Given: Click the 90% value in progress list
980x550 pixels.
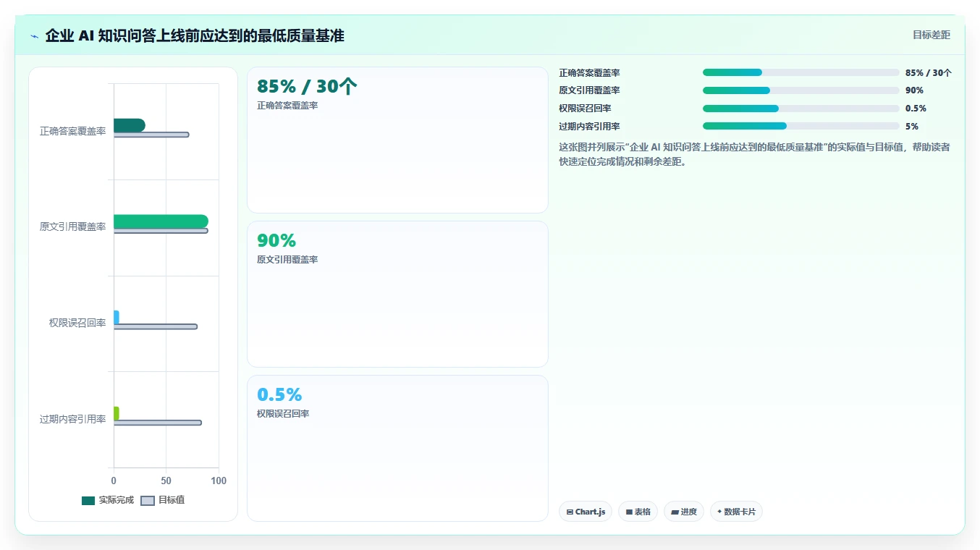Looking at the screenshot, I should coord(914,90).
